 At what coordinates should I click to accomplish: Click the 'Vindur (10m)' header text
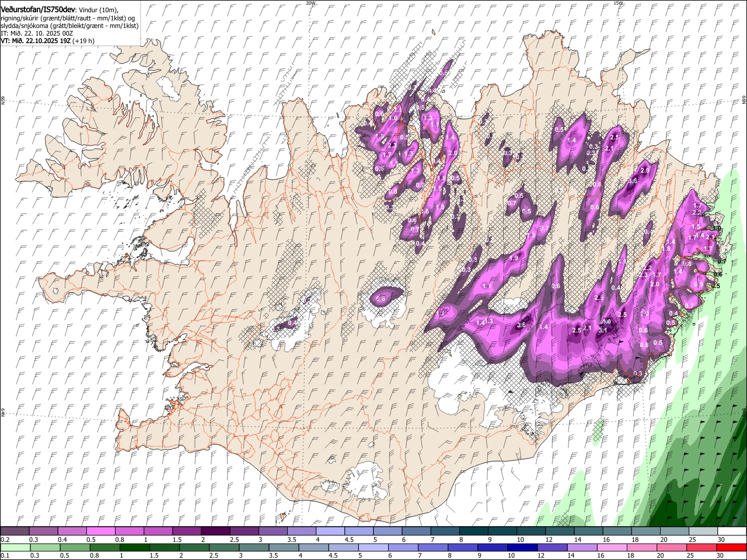point(99,10)
